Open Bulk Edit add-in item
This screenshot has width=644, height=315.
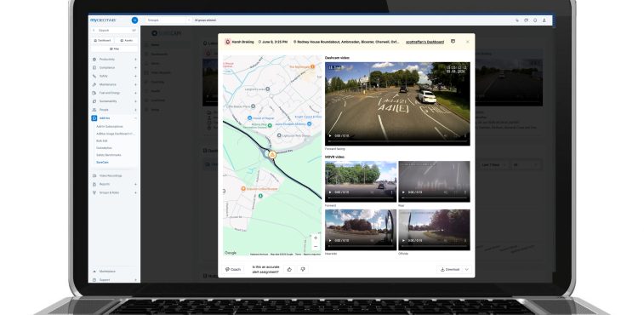(x=101, y=140)
